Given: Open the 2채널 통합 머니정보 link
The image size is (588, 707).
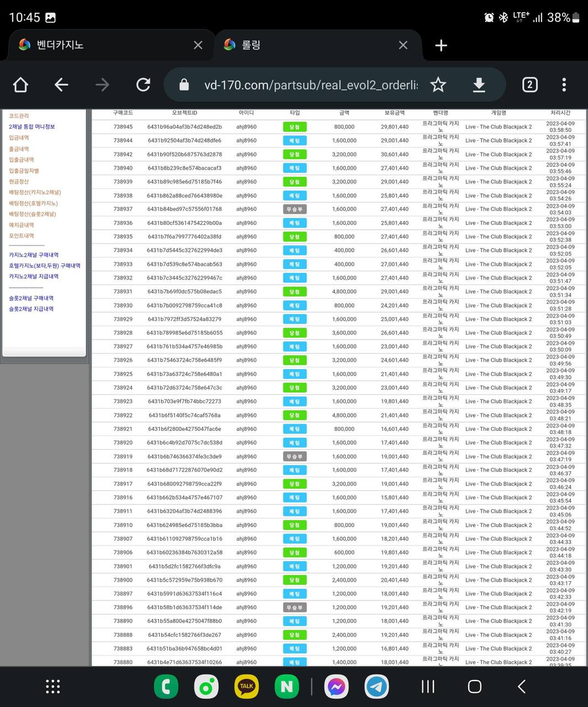Looking at the screenshot, I should [32, 126].
